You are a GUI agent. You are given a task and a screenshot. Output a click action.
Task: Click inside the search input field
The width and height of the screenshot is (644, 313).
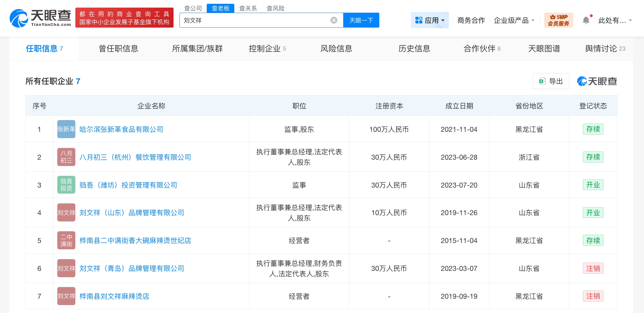tap(253, 20)
